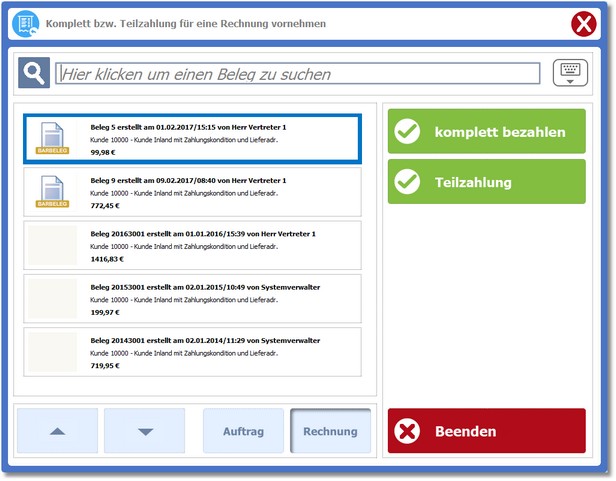Image resolution: width=616 pixels, height=481 pixels.
Task: Click the Barbeleg icon of Beleg 9
Action: pos(52,191)
